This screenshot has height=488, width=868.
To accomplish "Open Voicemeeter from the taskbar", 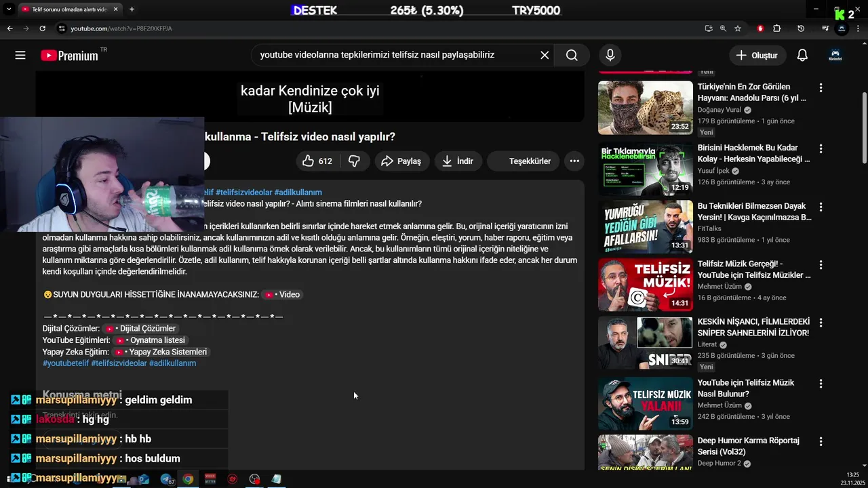I will (210, 479).
